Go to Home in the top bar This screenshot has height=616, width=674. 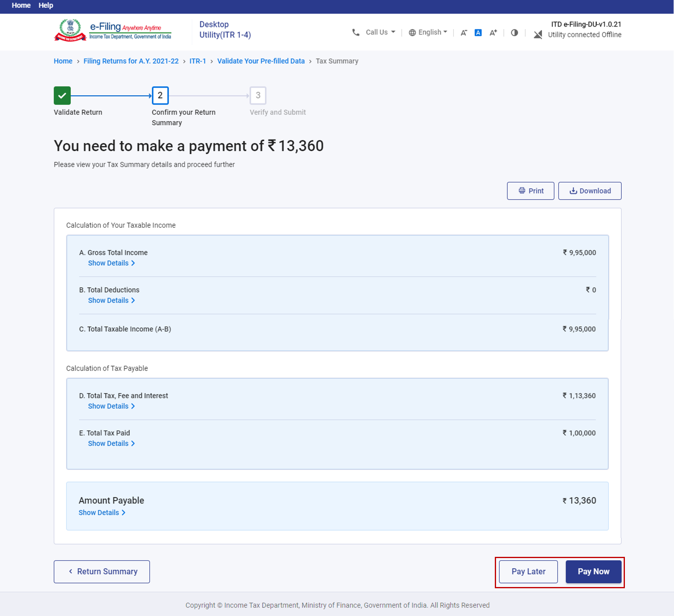pyautogui.click(x=21, y=6)
